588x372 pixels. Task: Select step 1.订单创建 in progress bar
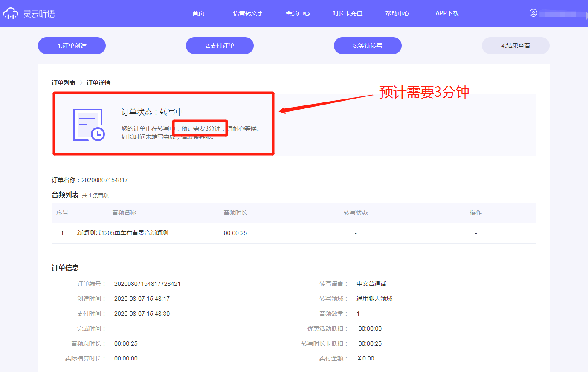pyautogui.click(x=72, y=46)
